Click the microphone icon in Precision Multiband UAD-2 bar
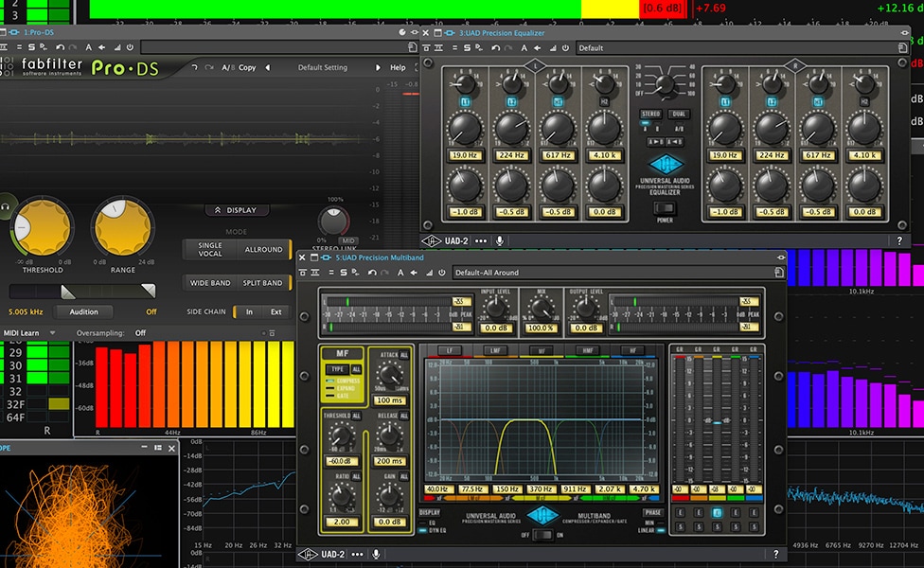Image resolution: width=924 pixels, height=568 pixels. tap(376, 554)
